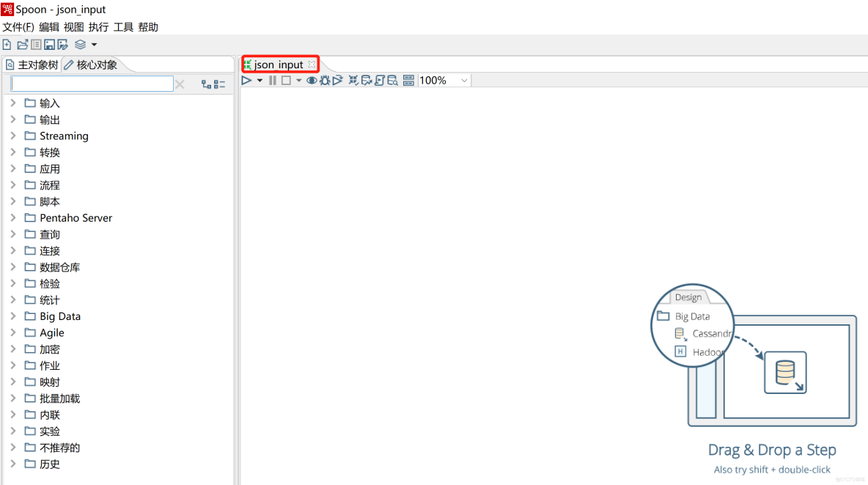Click the perspective layers icon

80,44
